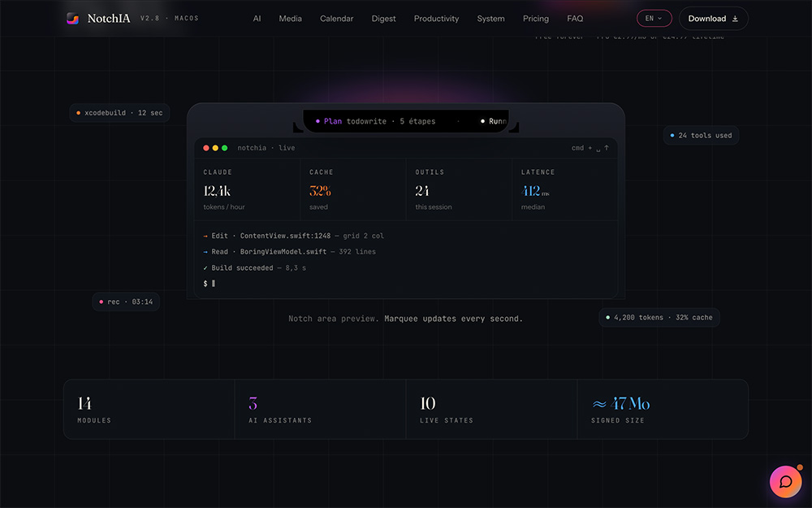
Task: Open the Calendar nav item
Action: (337, 19)
